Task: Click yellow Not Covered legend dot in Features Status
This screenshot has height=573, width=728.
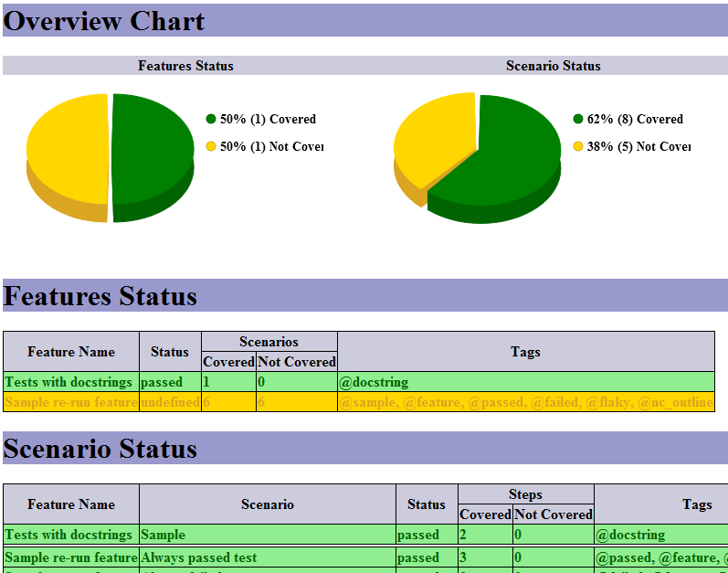Action: [211, 147]
